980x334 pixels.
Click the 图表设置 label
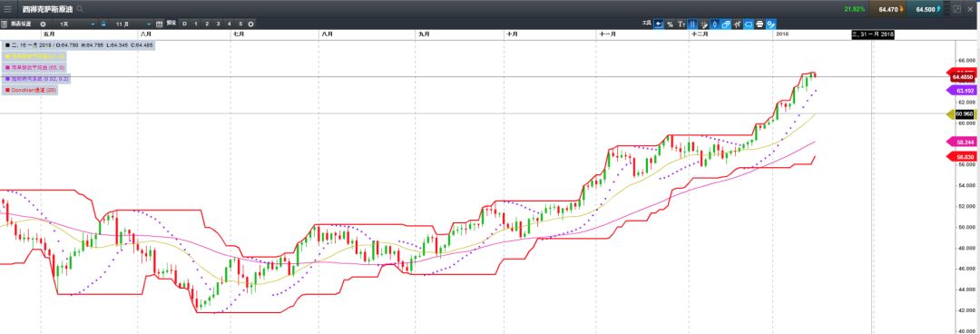click(21, 24)
